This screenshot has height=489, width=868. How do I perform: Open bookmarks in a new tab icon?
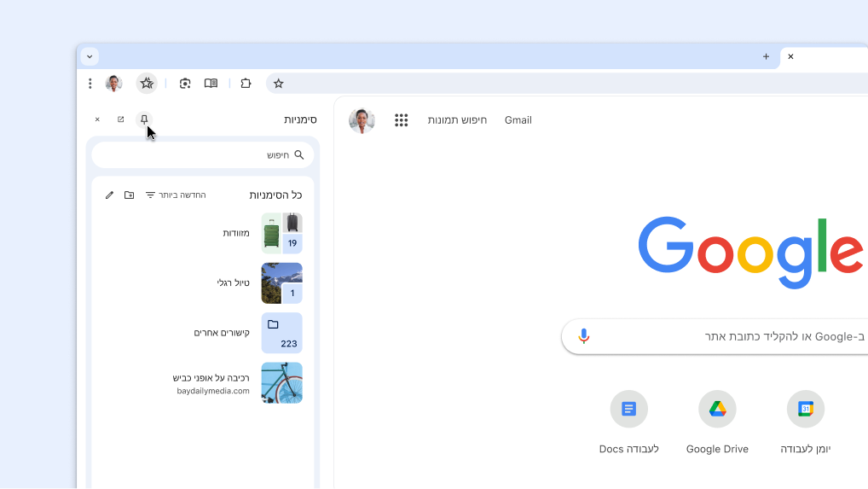point(121,119)
